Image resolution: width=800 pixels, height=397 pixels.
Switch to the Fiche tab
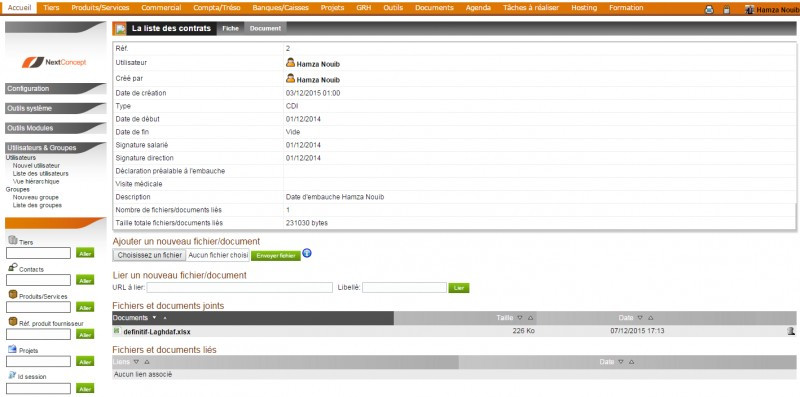(230, 29)
